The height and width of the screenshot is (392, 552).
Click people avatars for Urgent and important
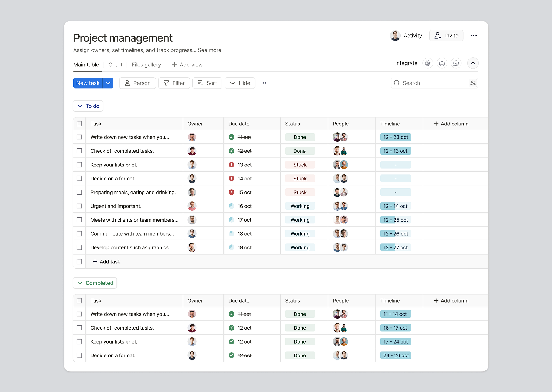point(340,206)
